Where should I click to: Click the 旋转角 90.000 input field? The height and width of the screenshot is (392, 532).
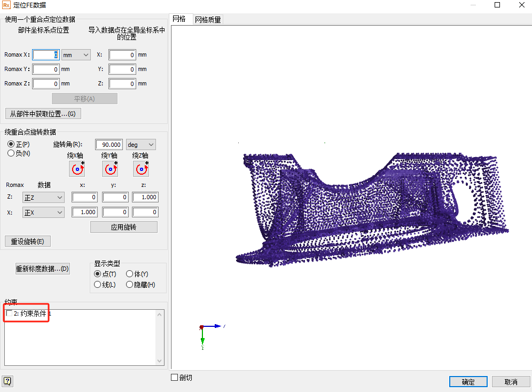tap(109, 145)
